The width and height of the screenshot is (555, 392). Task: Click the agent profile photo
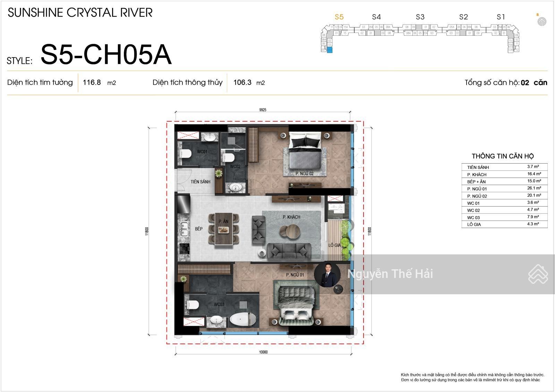point(327,274)
